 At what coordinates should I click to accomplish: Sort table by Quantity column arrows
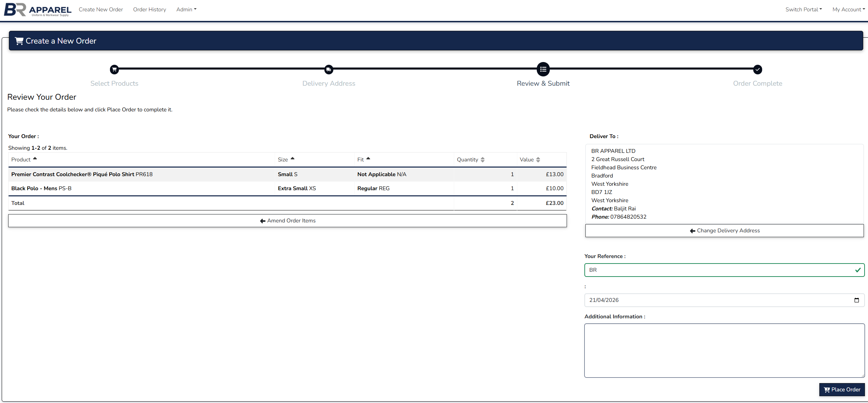[483, 160]
